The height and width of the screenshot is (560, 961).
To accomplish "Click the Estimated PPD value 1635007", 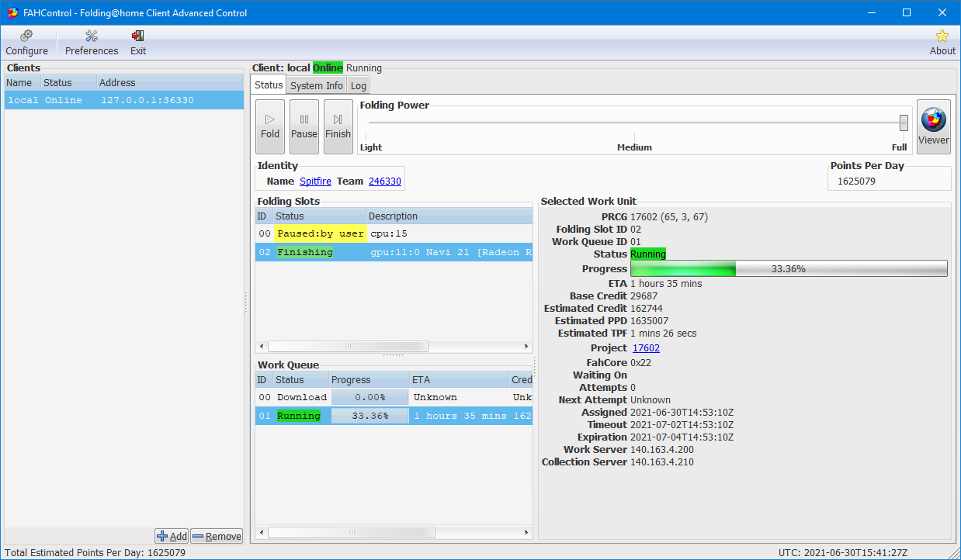I will pyautogui.click(x=649, y=321).
